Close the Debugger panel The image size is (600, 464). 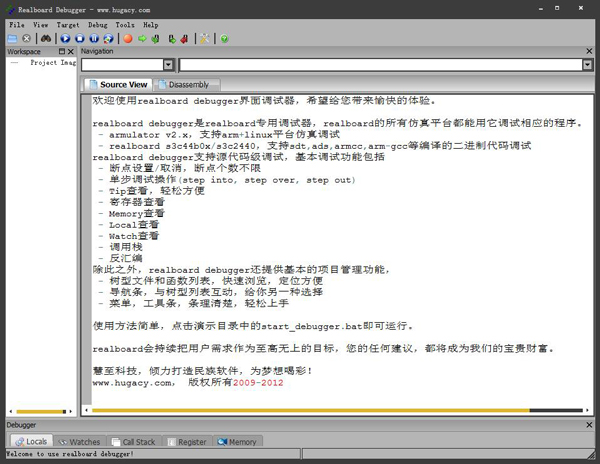589,425
